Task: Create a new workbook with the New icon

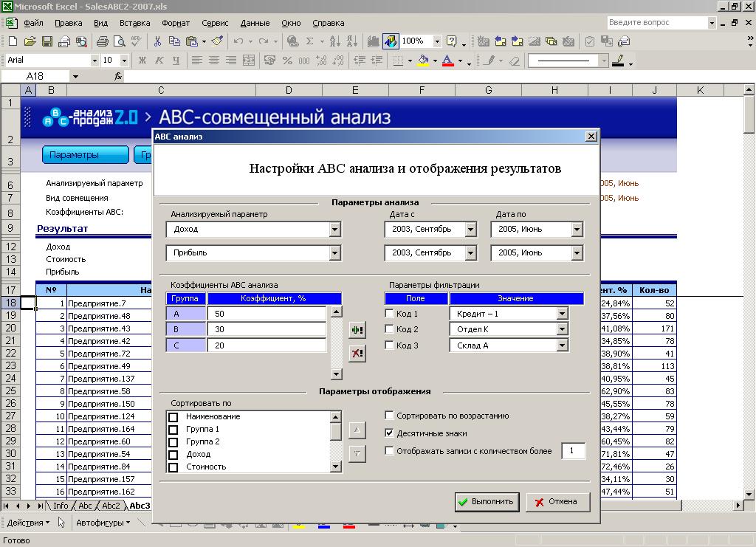Action: point(13,41)
